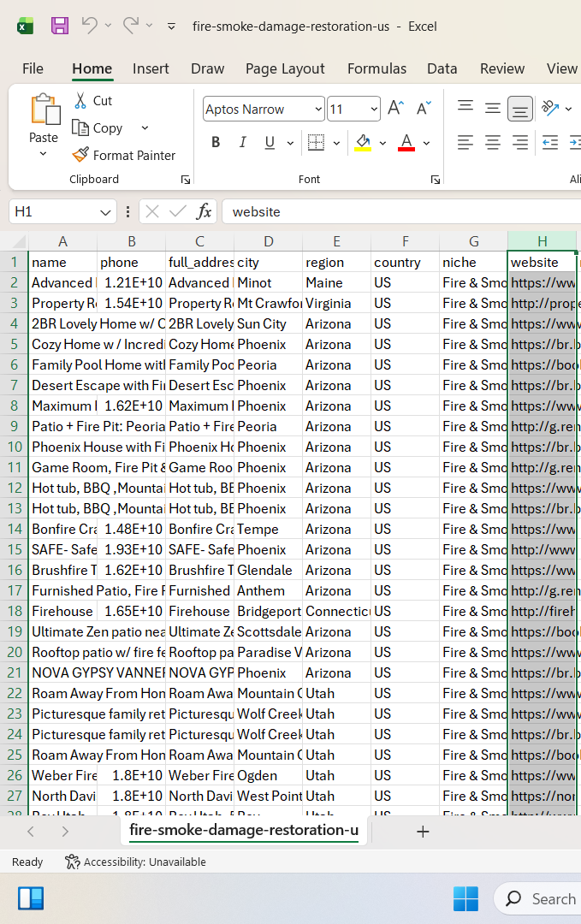581x924 pixels.
Task: Open the font size dropdown
Action: click(x=374, y=109)
